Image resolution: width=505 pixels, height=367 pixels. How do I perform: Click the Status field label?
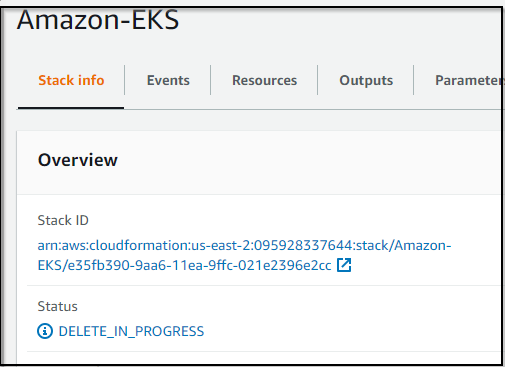point(57,306)
